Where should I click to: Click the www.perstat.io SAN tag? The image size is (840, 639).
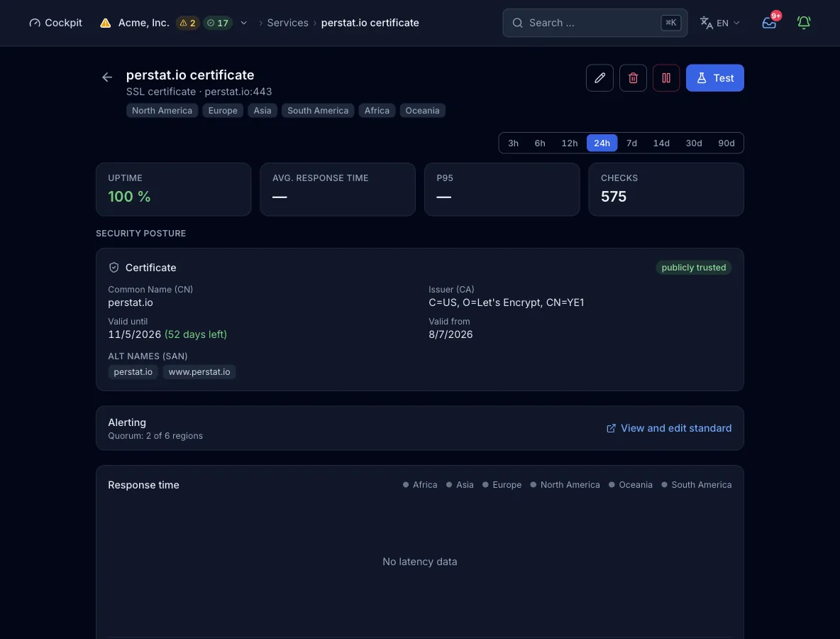(199, 372)
